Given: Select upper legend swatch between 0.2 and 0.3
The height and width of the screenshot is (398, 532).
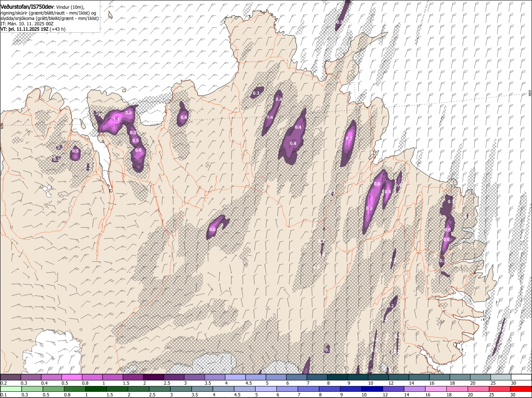Looking at the screenshot, I should point(10,377).
